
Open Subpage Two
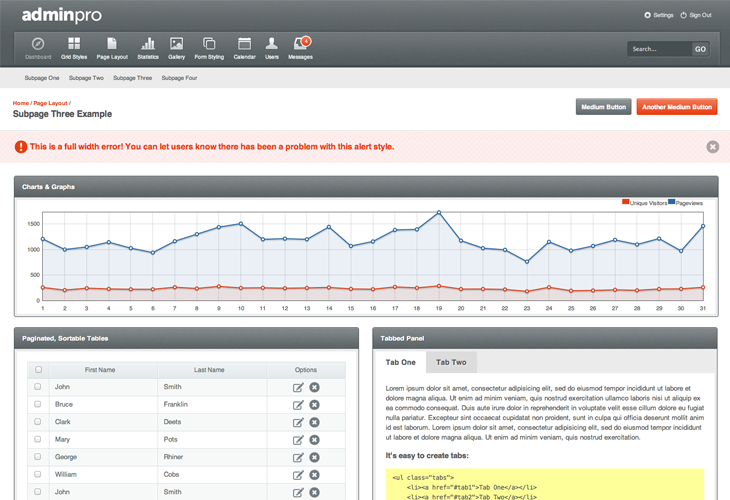[86, 78]
